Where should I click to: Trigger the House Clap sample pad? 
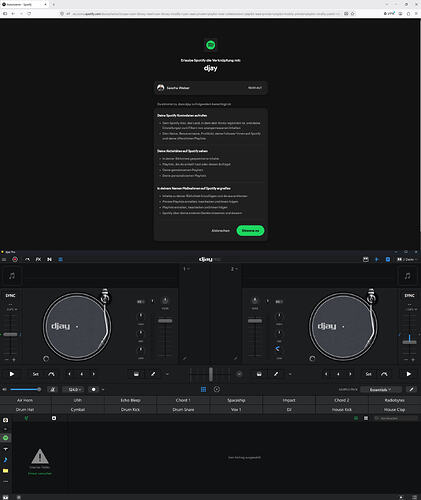coord(395,409)
